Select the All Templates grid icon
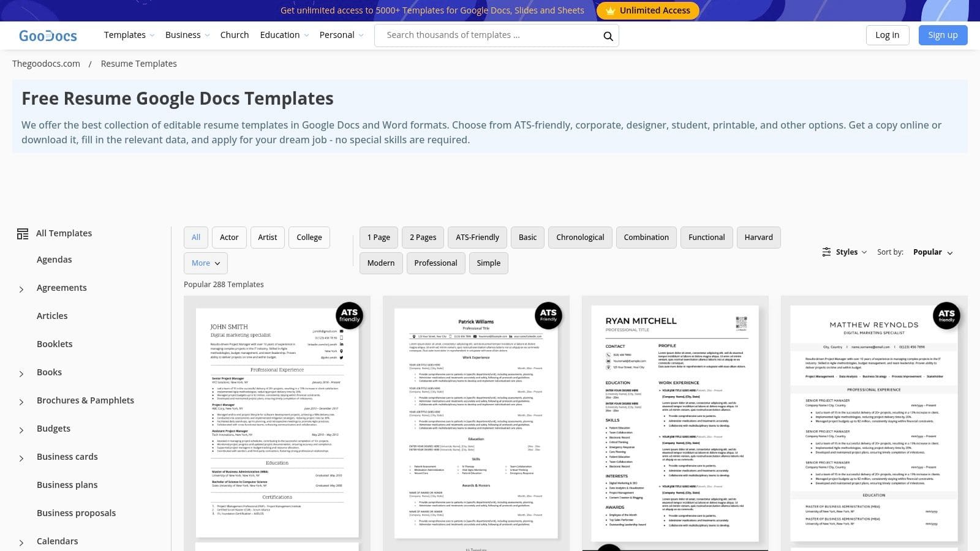980x551 pixels. point(22,233)
